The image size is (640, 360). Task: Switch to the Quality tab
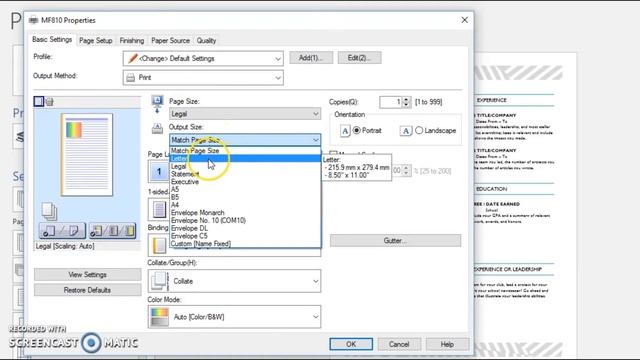point(206,40)
